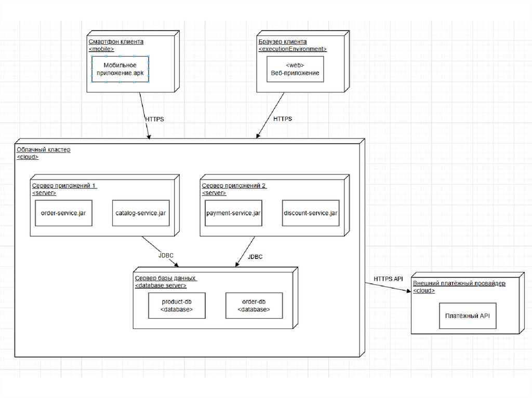Image resolution: width=532 pixels, height=398 pixels.
Task: Click the 'Сервер приложений 2' title
Action: click(x=234, y=185)
